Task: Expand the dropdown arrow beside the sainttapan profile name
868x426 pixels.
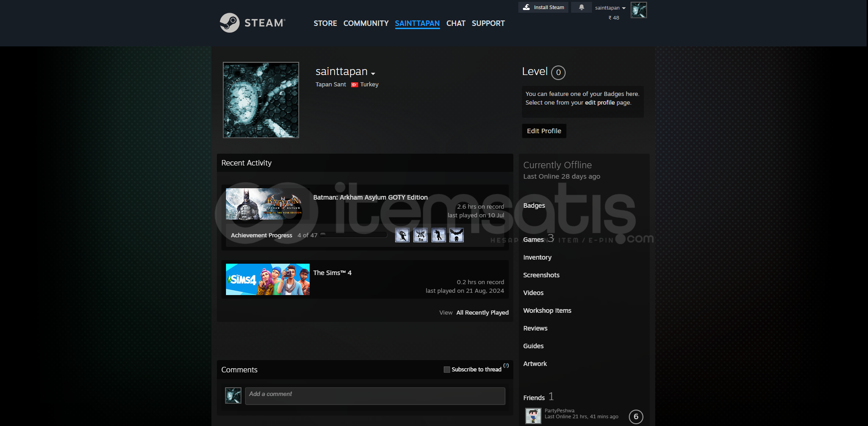Action: pyautogui.click(x=373, y=74)
